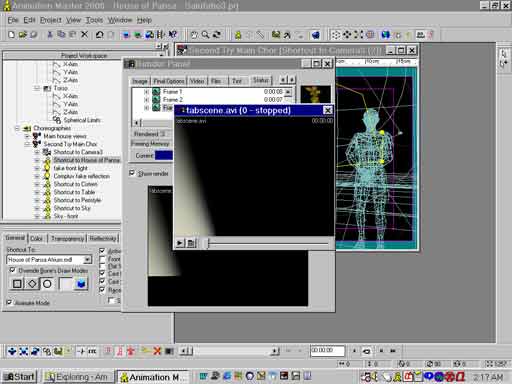
Task: Click the globe icon in top toolbar
Action: (x=386, y=35)
